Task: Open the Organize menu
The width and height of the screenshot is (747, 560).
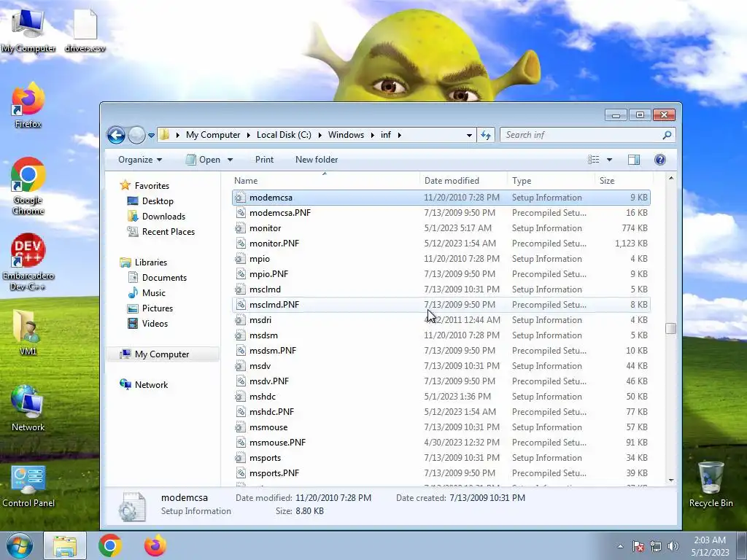Action: click(140, 160)
